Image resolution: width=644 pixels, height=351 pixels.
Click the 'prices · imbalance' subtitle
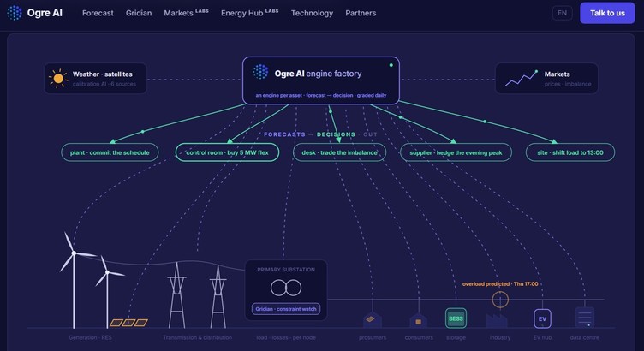click(x=568, y=84)
